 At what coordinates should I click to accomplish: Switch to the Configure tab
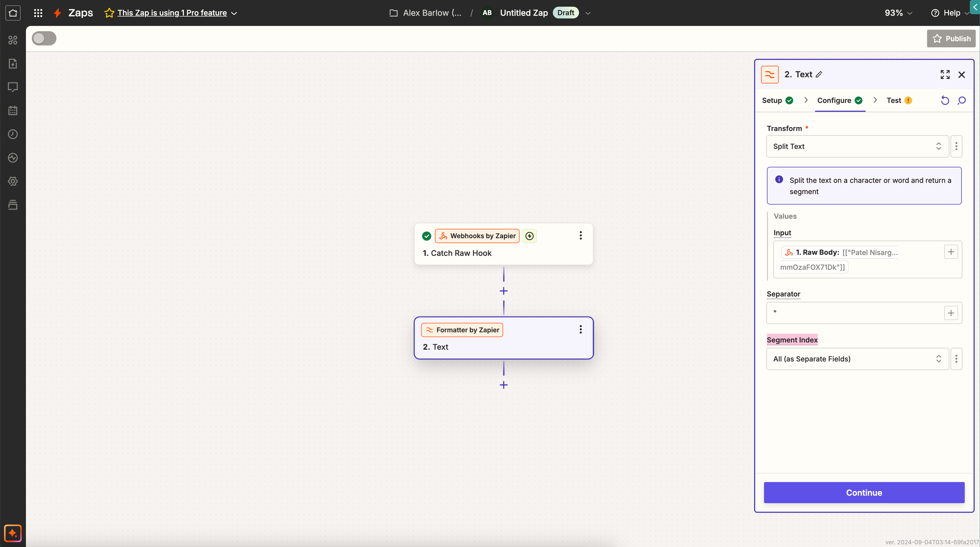click(x=840, y=101)
